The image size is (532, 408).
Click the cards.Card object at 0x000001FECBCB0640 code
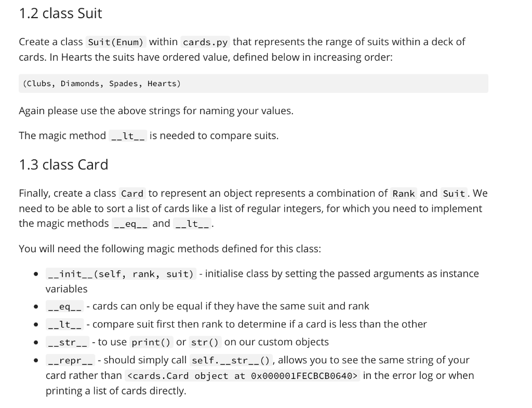pyautogui.click(x=242, y=376)
